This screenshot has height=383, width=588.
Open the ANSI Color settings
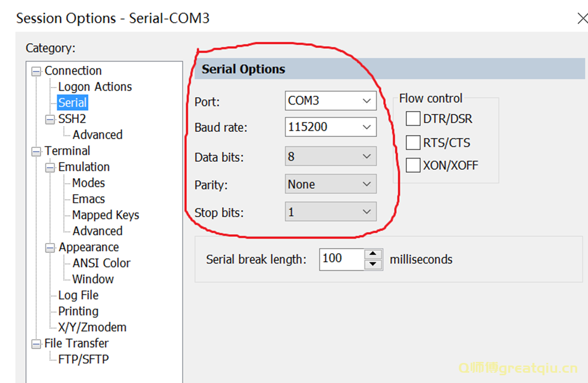click(101, 263)
